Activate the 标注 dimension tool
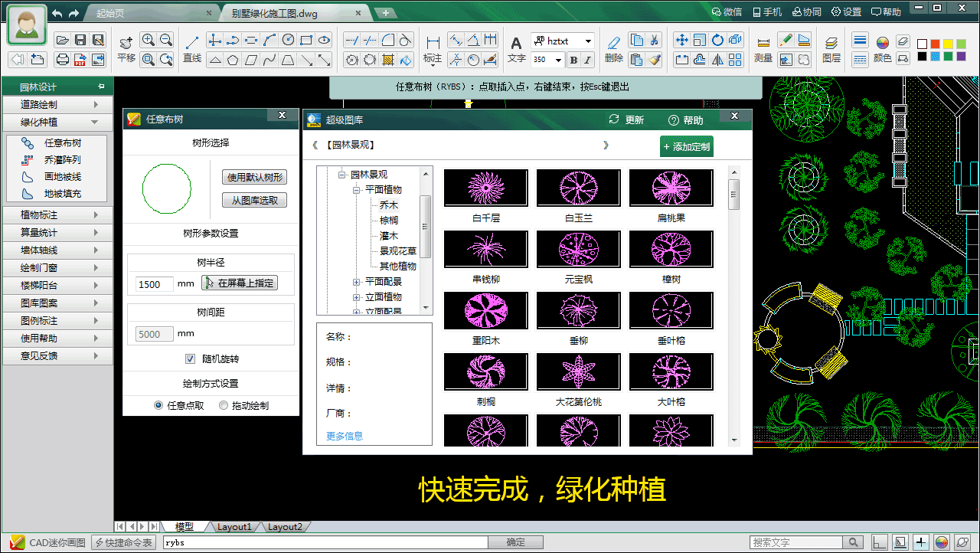 point(433,44)
